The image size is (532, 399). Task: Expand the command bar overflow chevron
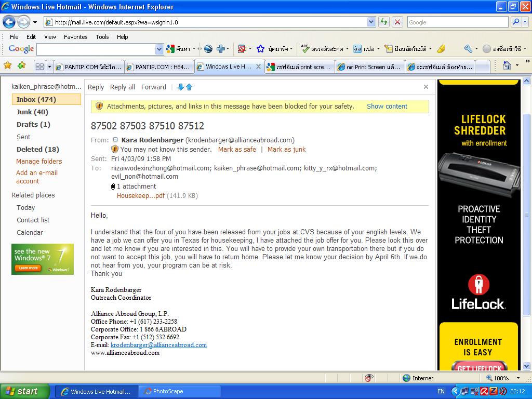[527, 61]
